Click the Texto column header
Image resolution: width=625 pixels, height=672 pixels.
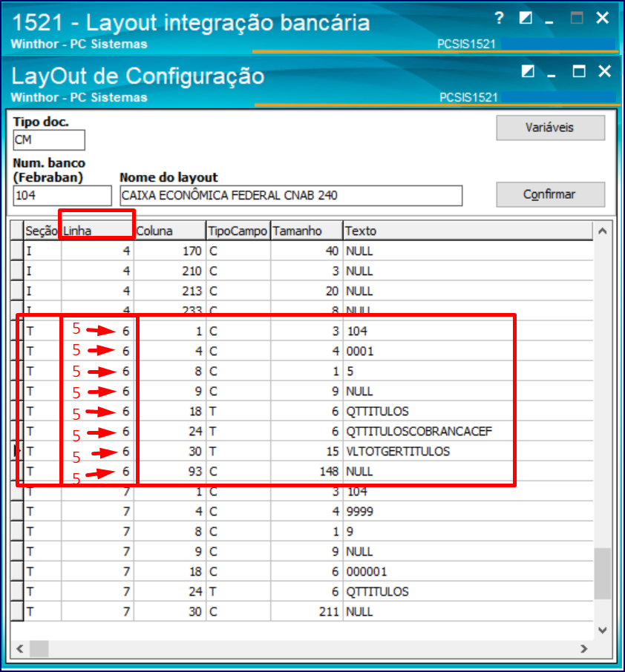coord(468,231)
